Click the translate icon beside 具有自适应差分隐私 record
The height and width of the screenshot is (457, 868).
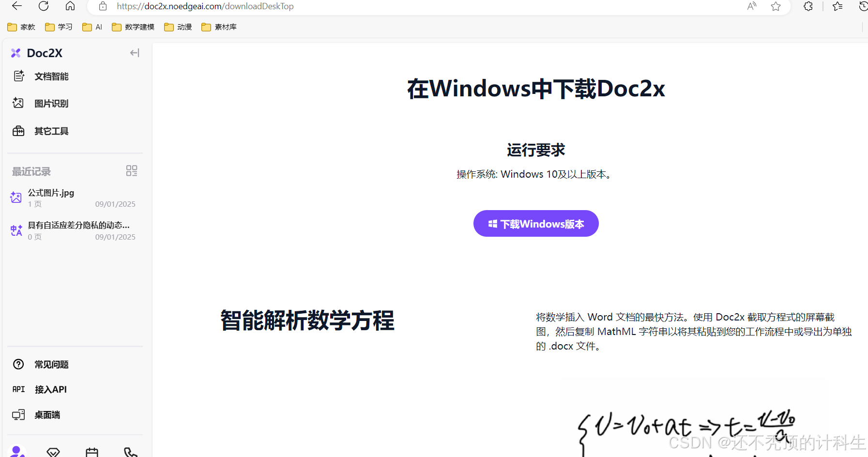pyautogui.click(x=16, y=230)
